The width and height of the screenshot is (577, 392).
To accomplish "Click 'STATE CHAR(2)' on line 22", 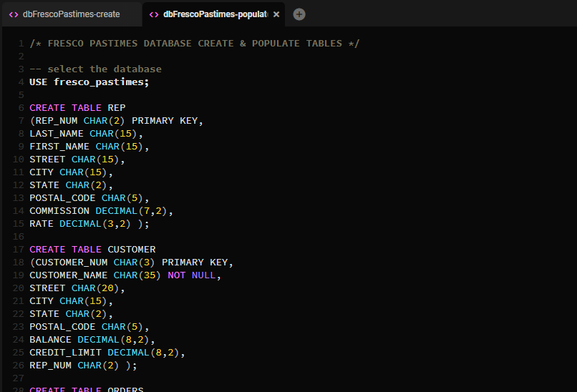I will pyautogui.click(x=71, y=314).
